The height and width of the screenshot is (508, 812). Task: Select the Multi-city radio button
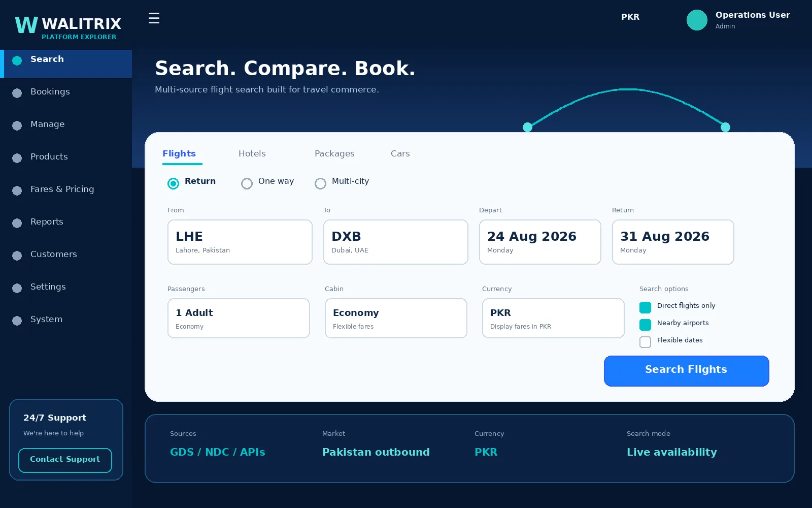[320, 183]
